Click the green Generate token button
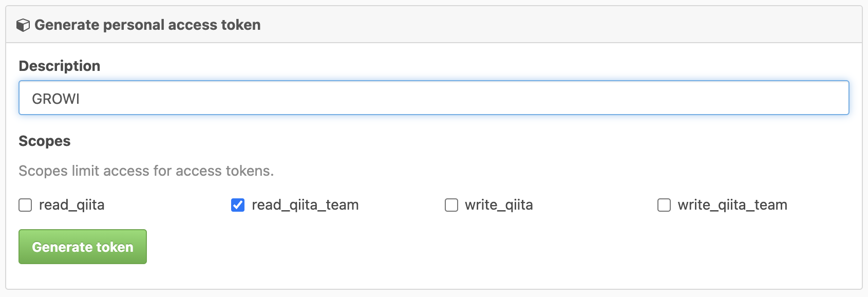 coord(83,247)
